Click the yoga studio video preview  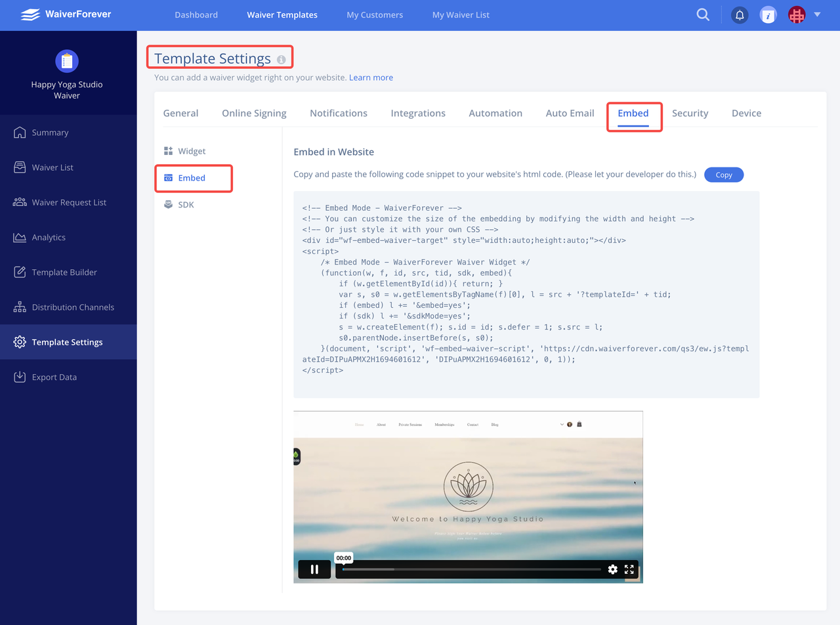point(468,497)
